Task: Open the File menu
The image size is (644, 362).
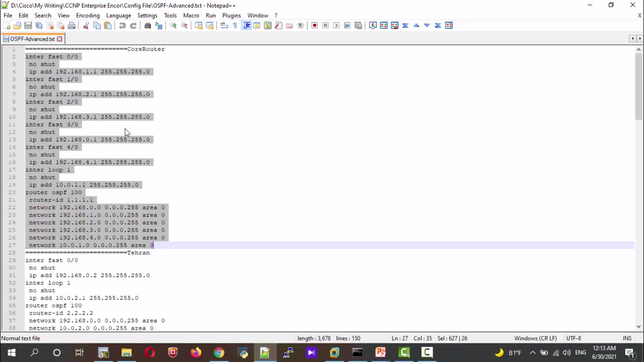Action: 8,16
